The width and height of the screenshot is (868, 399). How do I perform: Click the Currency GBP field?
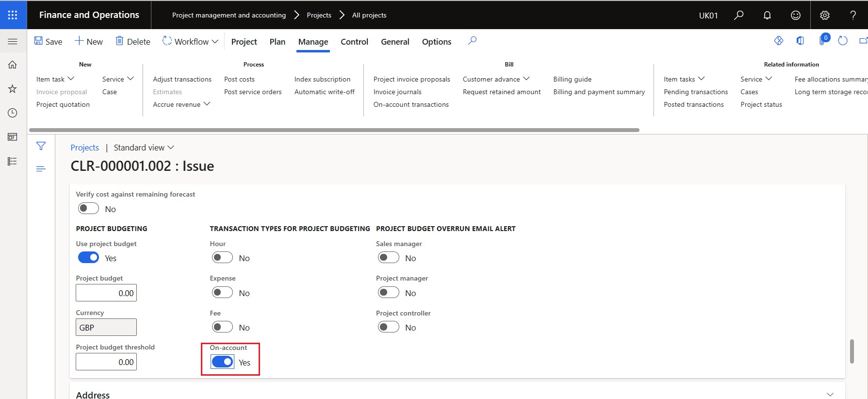[x=106, y=327]
